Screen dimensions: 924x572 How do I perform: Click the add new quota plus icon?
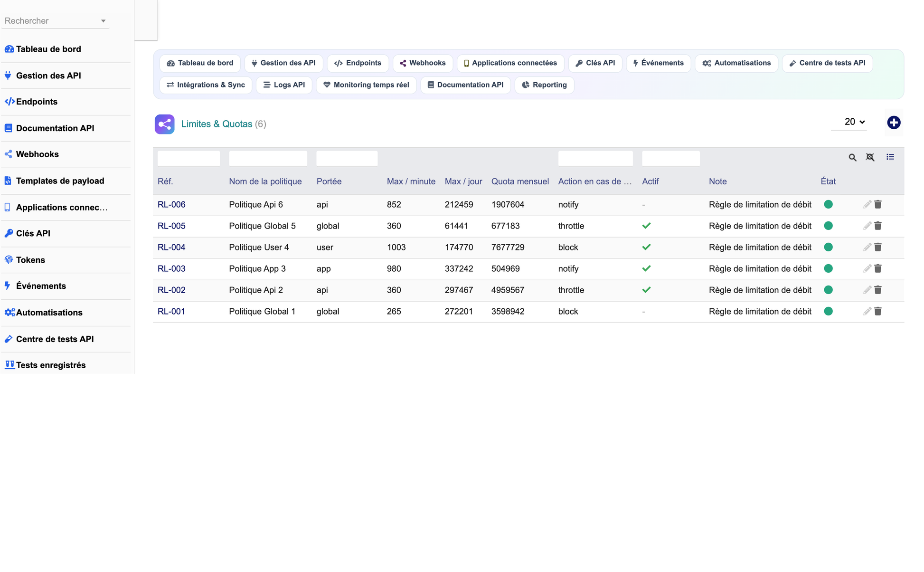click(x=894, y=123)
